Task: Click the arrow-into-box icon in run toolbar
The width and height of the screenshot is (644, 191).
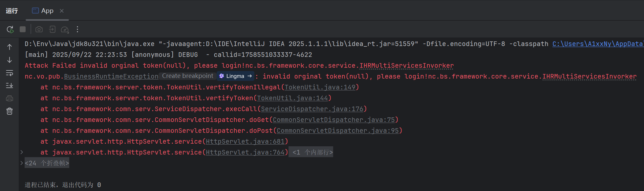Action: pos(52,30)
